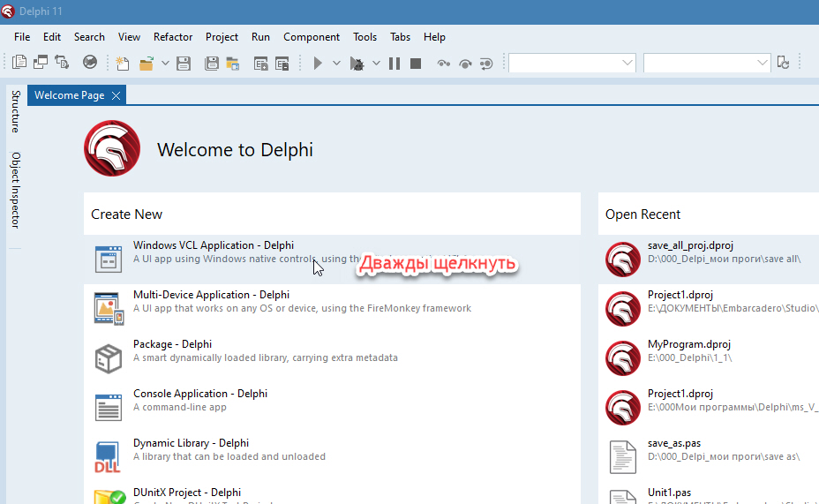Open the Search menu

[x=89, y=37]
